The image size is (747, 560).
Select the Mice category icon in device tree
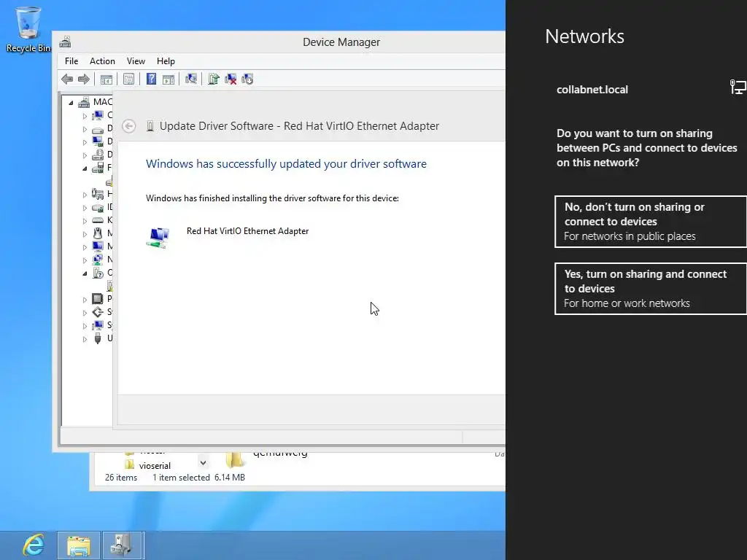(98, 233)
